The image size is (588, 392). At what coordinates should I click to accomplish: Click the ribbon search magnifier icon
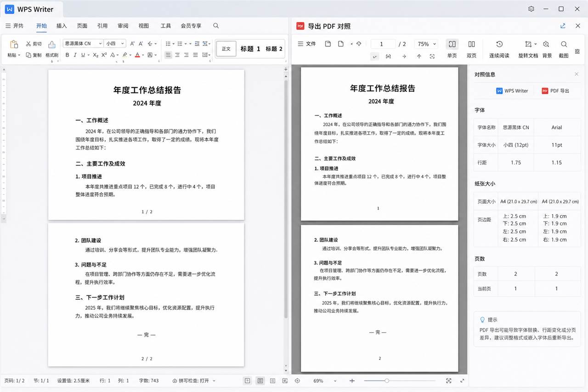point(216,26)
